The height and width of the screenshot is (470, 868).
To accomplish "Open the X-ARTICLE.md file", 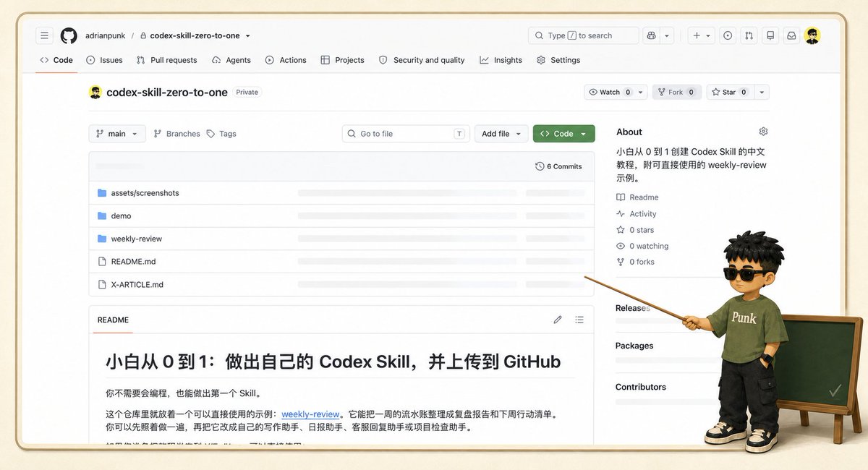I will coord(137,284).
